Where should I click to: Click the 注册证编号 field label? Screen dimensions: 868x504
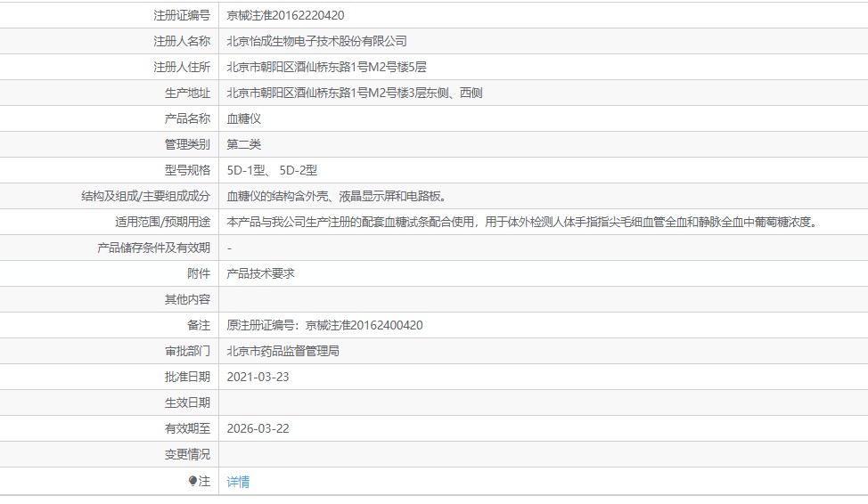(182, 15)
